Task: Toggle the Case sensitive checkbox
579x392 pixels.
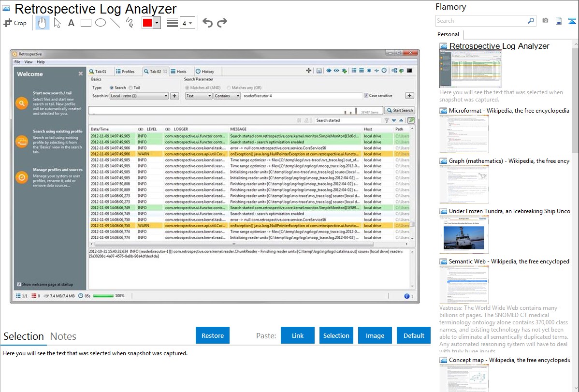Action: (x=366, y=95)
